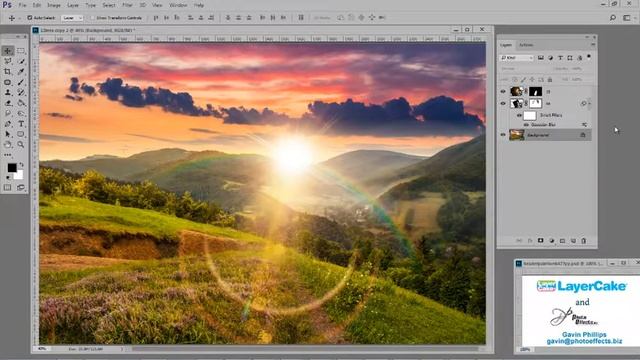Select the Eraser tool

pos(8,103)
